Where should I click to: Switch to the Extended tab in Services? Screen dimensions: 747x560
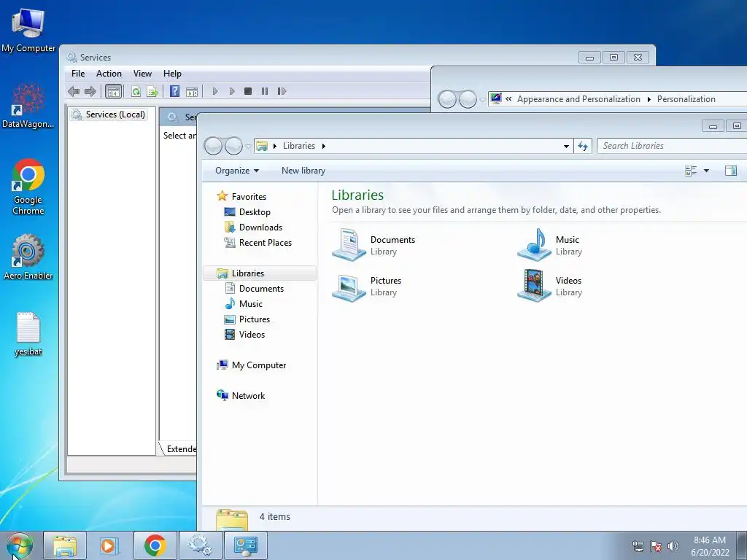(x=179, y=449)
